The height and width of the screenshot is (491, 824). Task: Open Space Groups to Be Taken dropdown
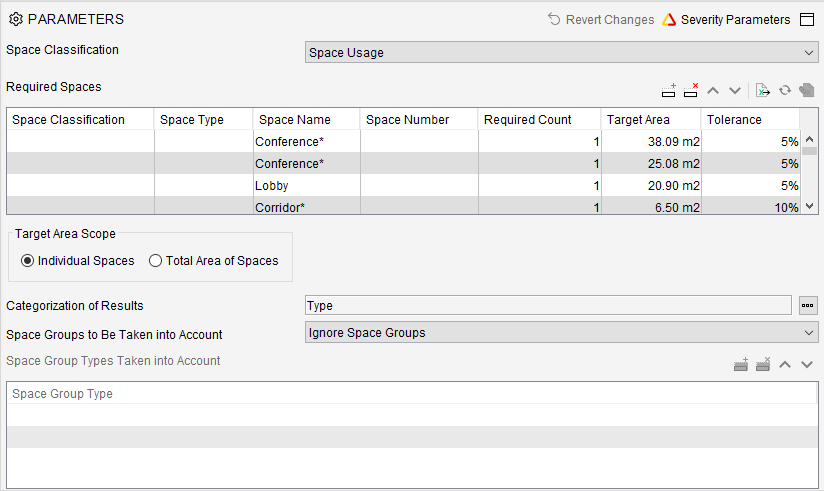[x=562, y=333]
